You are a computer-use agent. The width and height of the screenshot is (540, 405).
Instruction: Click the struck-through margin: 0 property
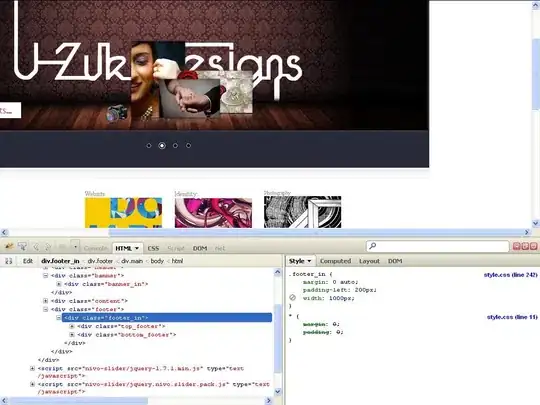321,324
